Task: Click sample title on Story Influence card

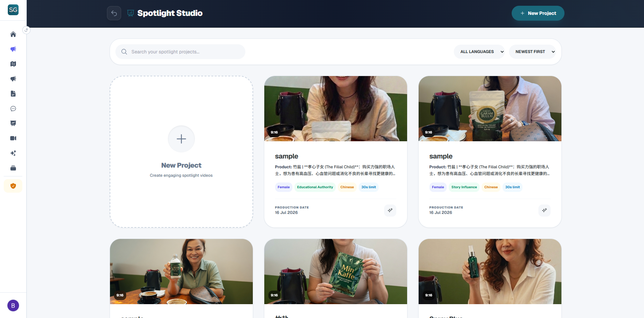Action: point(441,156)
